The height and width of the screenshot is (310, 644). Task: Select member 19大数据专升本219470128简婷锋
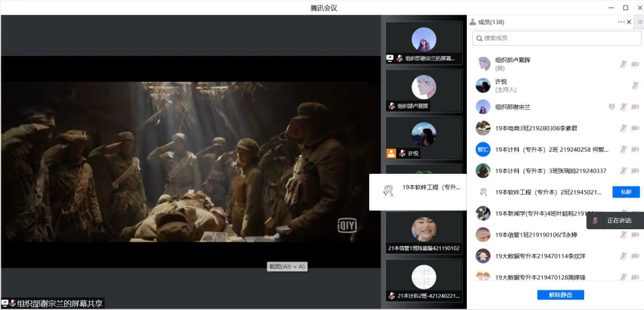(555, 276)
